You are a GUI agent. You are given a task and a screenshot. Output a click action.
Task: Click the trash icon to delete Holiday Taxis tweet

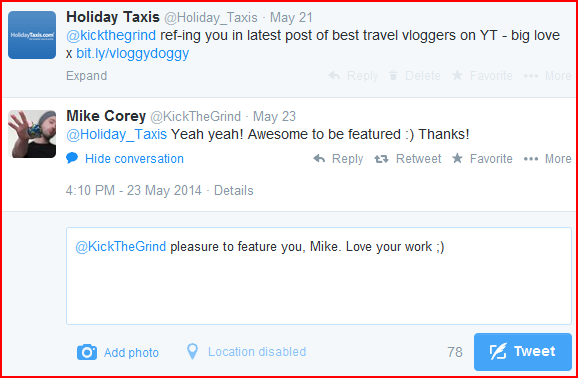[x=393, y=76]
